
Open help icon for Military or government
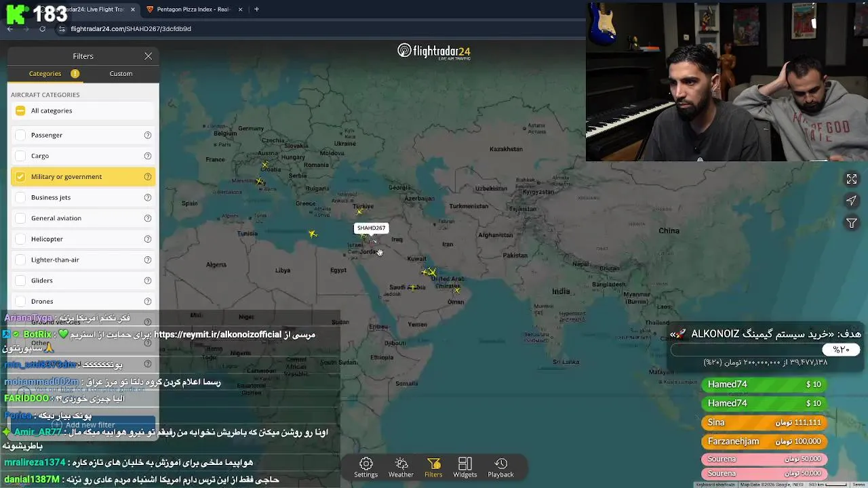tap(147, 177)
